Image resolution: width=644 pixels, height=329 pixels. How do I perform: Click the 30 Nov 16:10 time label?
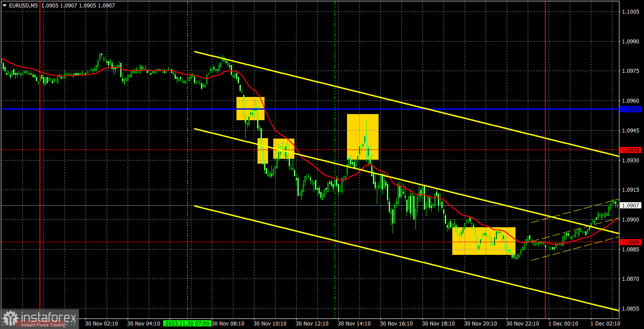(396, 323)
